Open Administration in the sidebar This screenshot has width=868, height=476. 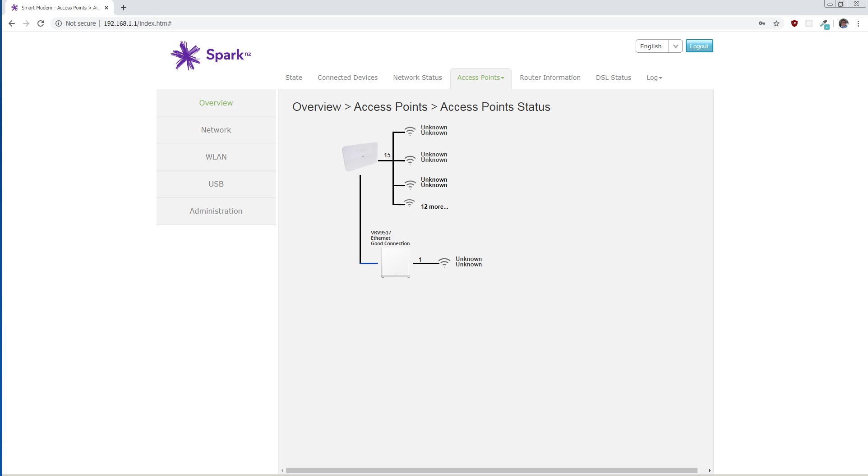pyautogui.click(x=216, y=211)
